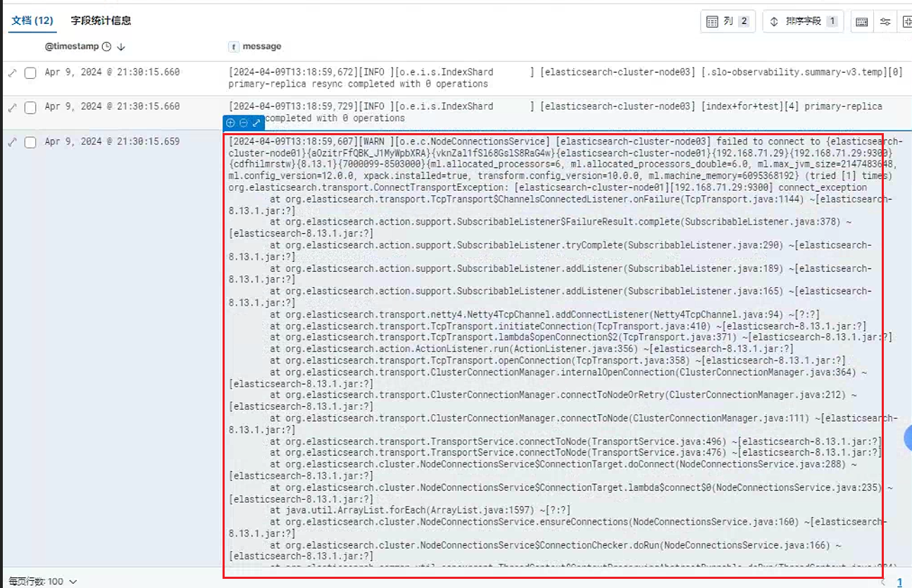Open the 列 2 columns selector
The image size is (912, 588).
[728, 22]
